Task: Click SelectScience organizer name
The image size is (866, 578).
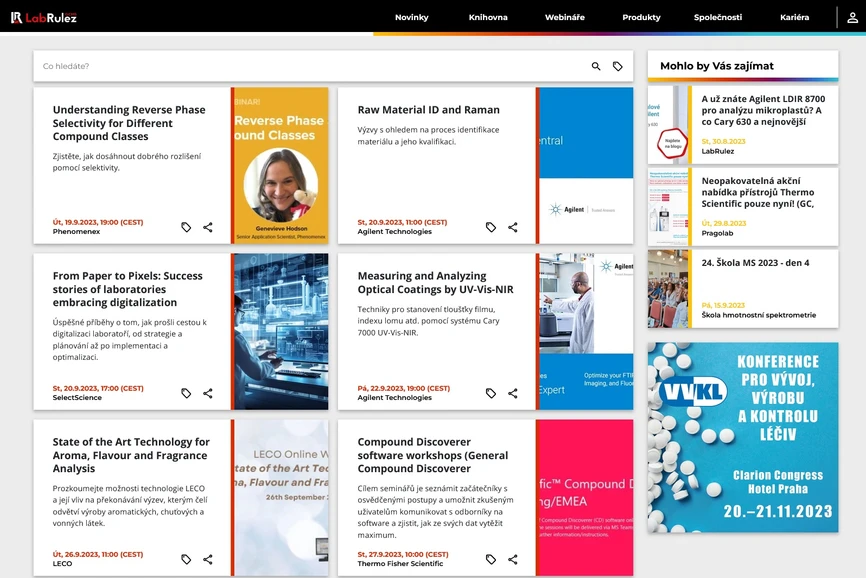Action: click(77, 397)
